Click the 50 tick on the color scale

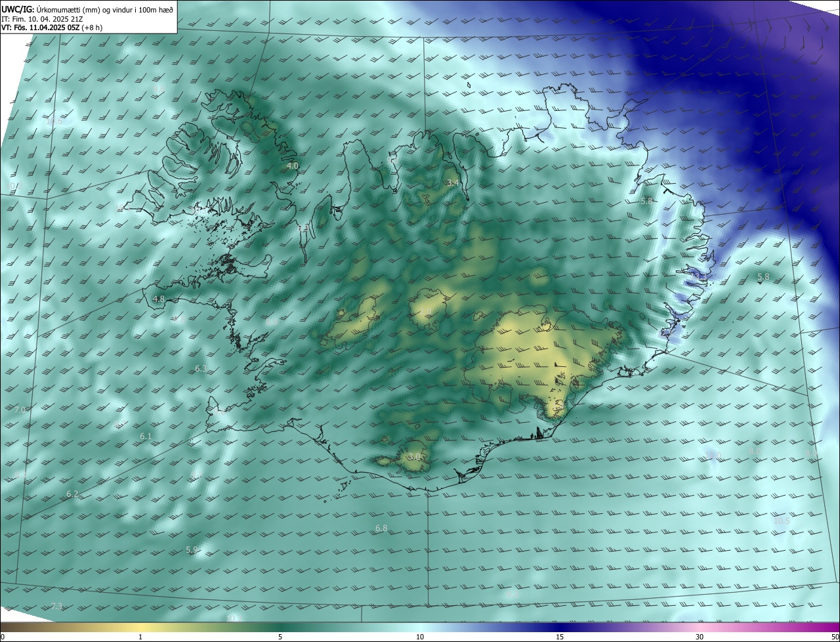(835, 637)
